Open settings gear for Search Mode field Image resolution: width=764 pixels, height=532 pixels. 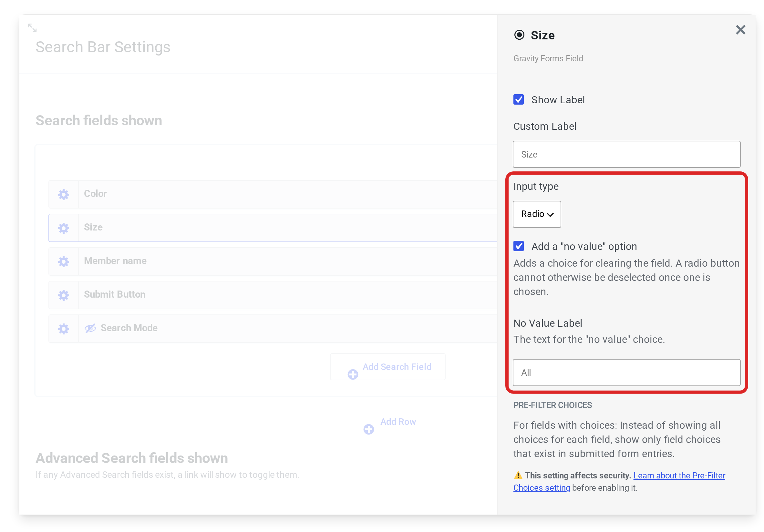pos(64,329)
